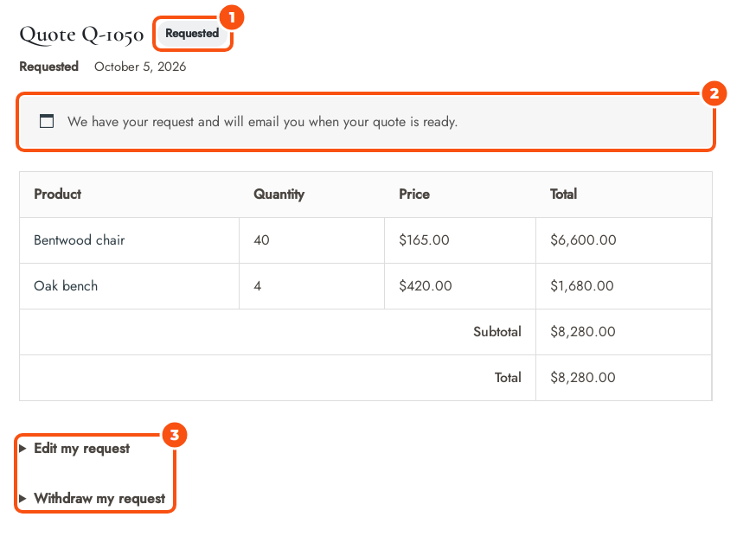Click the Product column header
756x536 pixels.
57,194
